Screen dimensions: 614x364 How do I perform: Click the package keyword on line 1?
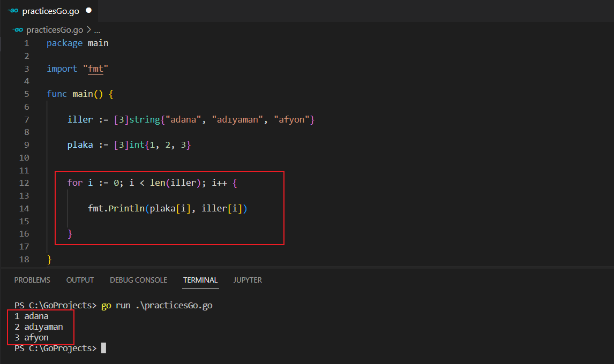64,43
